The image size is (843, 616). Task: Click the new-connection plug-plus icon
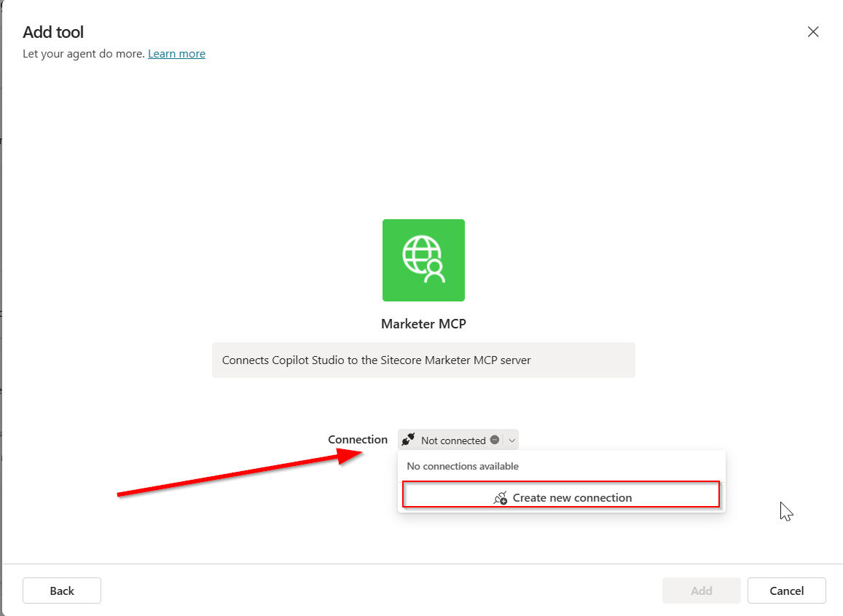tap(500, 498)
